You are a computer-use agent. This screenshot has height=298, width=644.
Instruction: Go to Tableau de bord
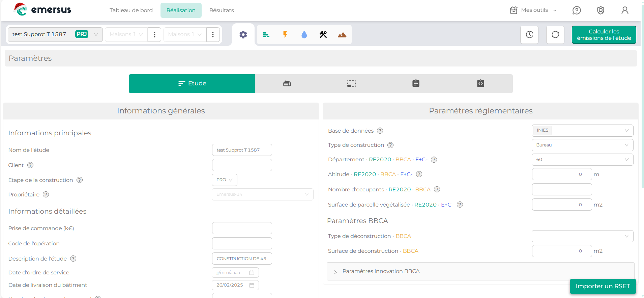(x=131, y=10)
